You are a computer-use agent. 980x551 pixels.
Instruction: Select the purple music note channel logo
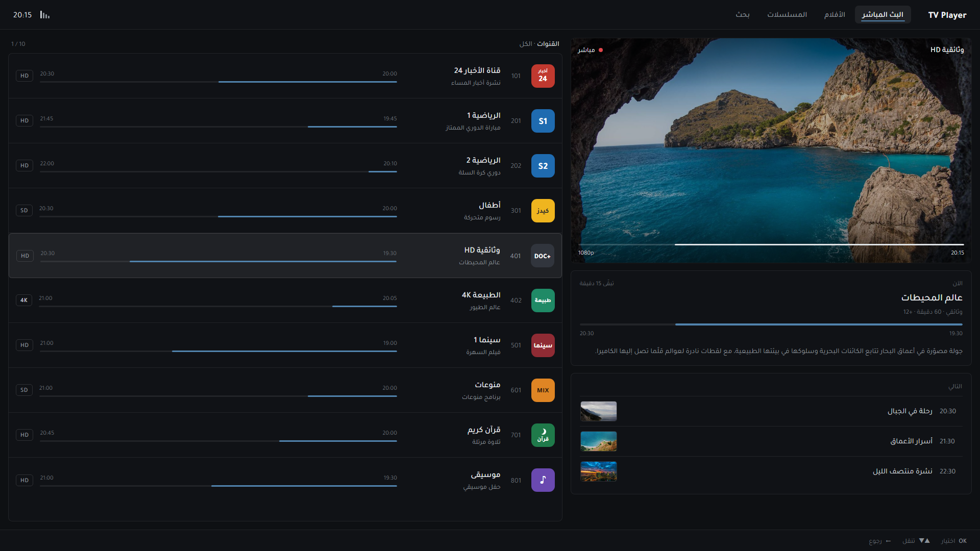(543, 480)
